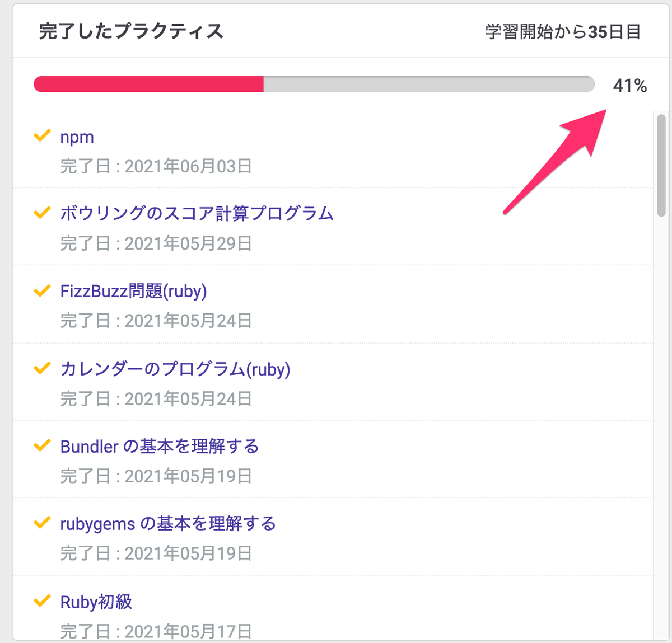Click completion date 2021年06月03日
Viewport: 672px width, 643px height.
188,167
